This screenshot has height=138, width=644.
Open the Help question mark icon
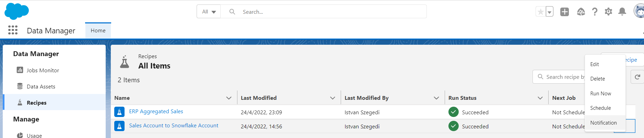click(595, 12)
